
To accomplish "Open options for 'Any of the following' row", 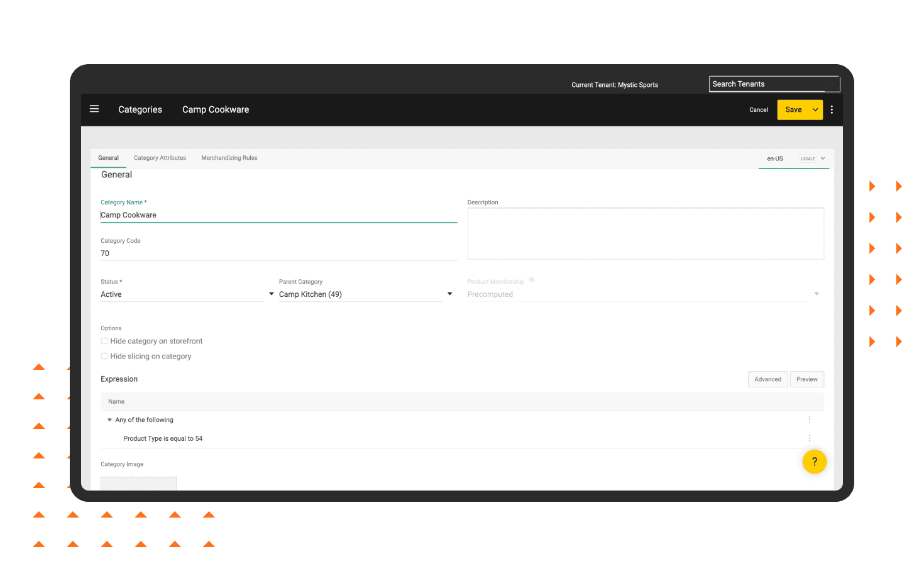I will pyautogui.click(x=809, y=419).
